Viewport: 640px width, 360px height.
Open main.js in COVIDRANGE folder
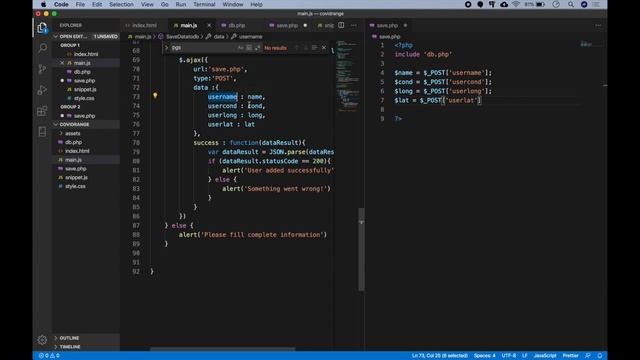point(73,160)
